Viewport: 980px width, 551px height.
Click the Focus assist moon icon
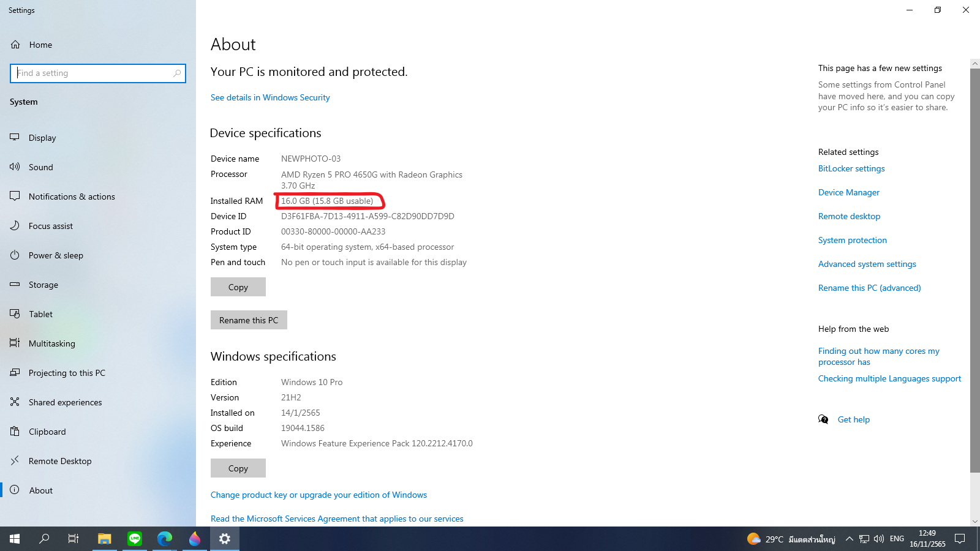15,225
